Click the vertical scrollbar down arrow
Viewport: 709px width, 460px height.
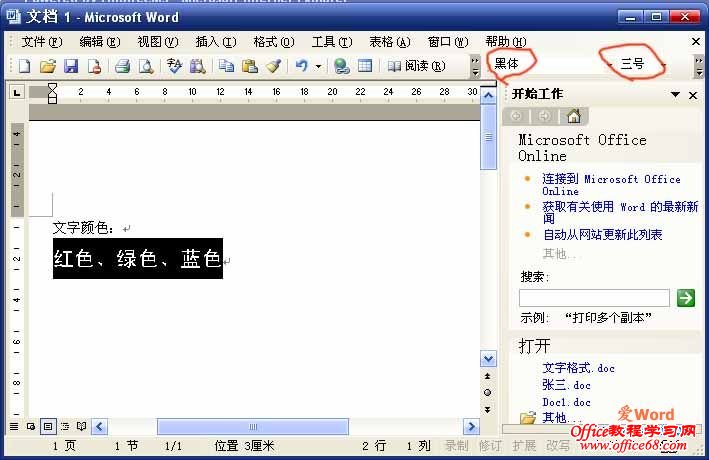pos(488,359)
